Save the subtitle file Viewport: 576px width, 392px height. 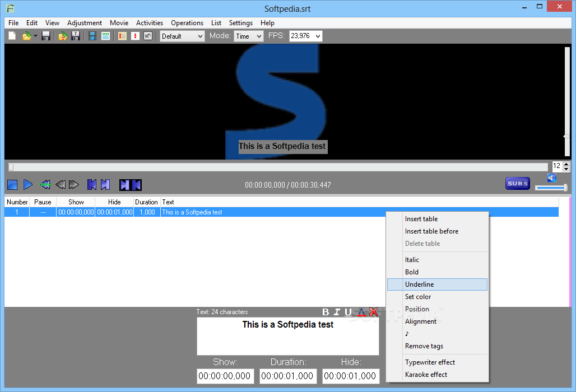tap(46, 36)
